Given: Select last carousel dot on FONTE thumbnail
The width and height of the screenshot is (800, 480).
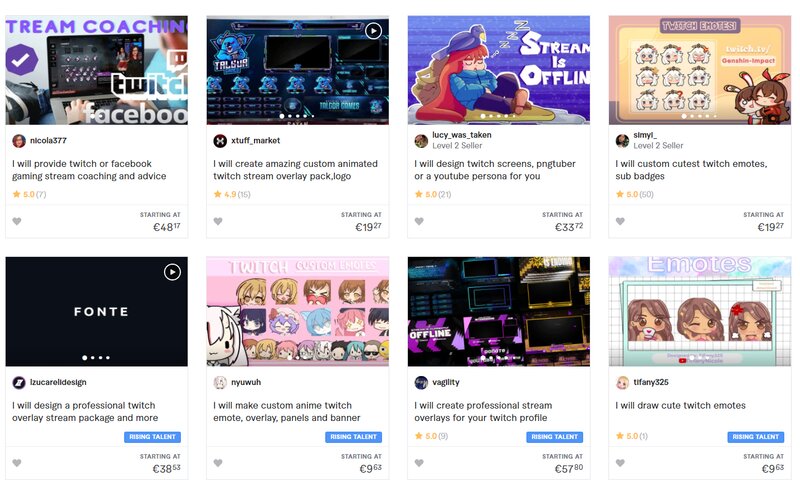Looking at the screenshot, I should (108, 358).
